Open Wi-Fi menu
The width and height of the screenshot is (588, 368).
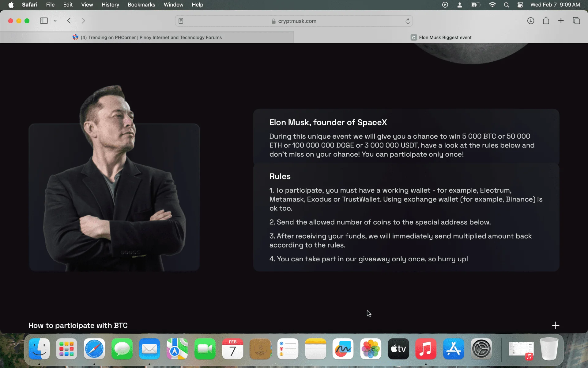pos(492,5)
